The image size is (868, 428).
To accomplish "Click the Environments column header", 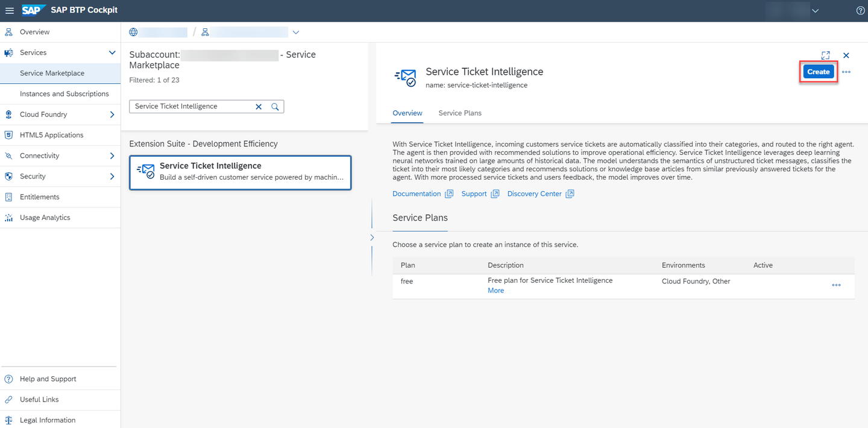I will [x=684, y=265].
